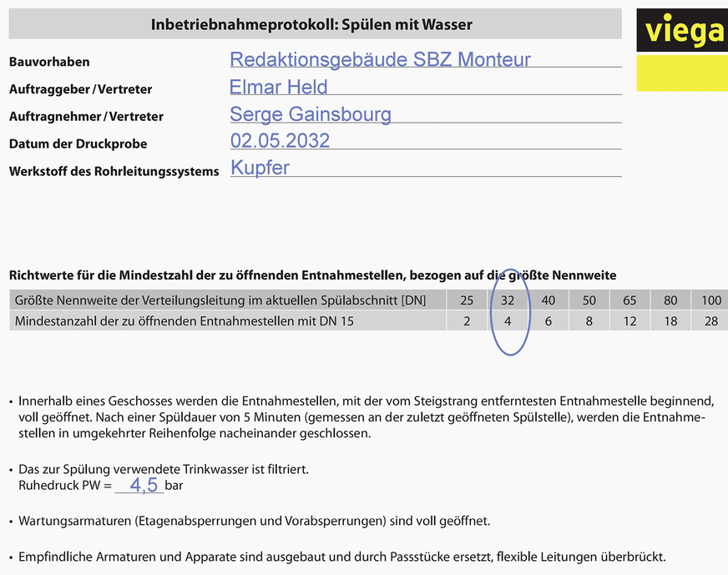Image resolution: width=728 pixels, height=575 pixels.
Task: Click the value 18 under DN 80
Action: tap(670, 320)
